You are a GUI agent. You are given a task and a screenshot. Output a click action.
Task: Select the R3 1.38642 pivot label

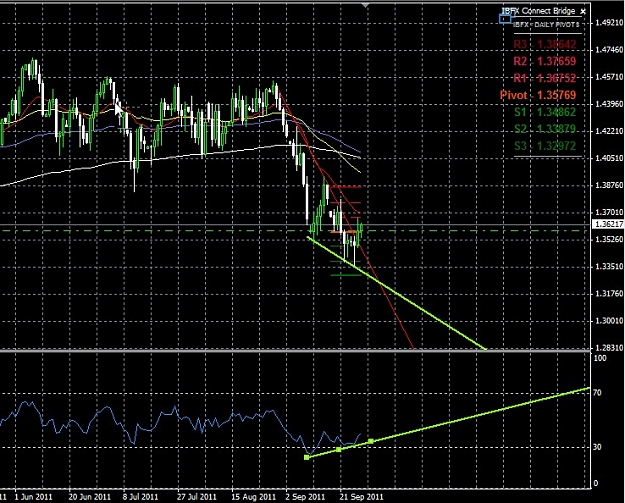[x=544, y=44]
